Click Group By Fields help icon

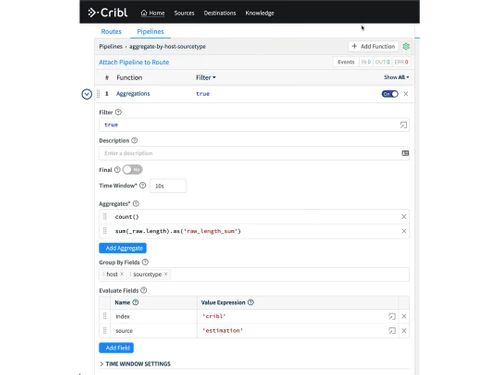click(145, 262)
